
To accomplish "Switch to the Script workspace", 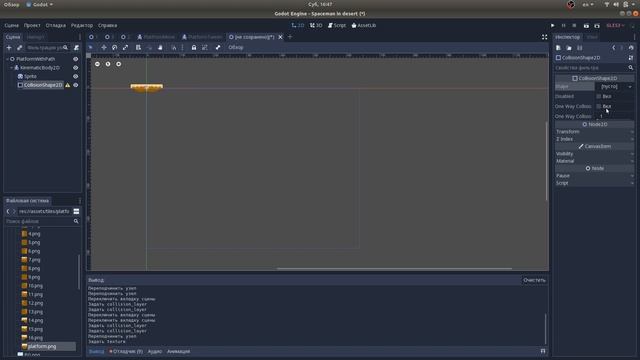I will 337,25.
